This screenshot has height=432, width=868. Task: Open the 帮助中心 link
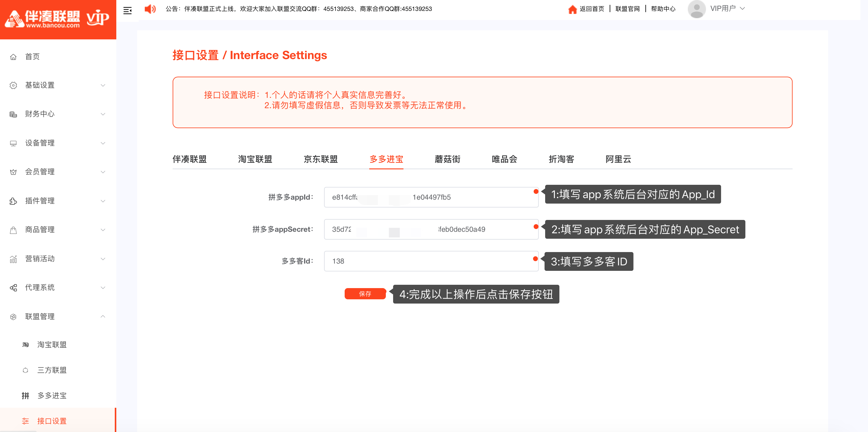(663, 9)
